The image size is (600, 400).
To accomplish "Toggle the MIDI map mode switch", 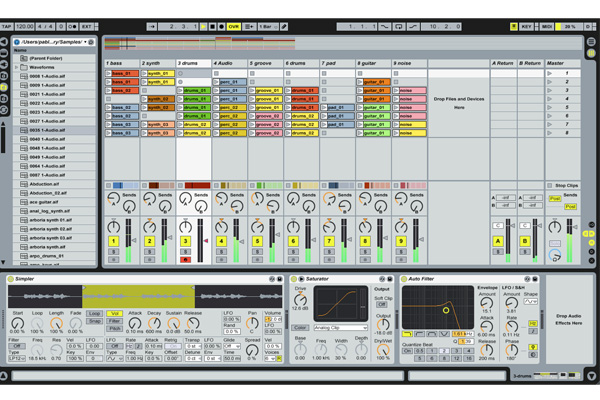I will [x=547, y=26].
